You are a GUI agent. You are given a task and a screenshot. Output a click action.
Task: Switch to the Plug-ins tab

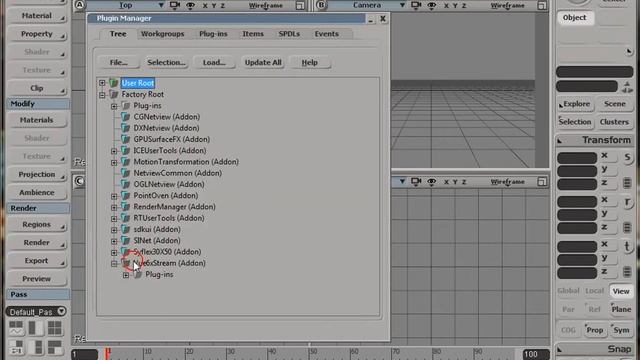[213, 34]
